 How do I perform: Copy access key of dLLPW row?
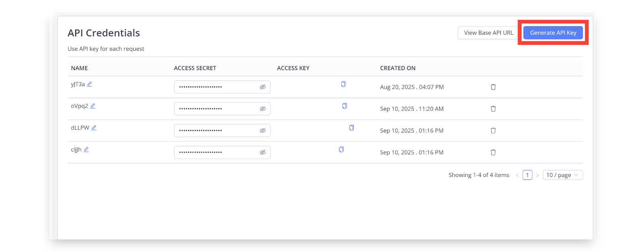(351, 128)
